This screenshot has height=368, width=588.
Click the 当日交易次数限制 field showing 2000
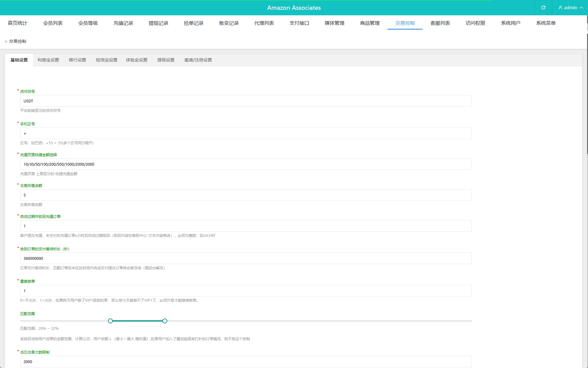tap(246, 362)
